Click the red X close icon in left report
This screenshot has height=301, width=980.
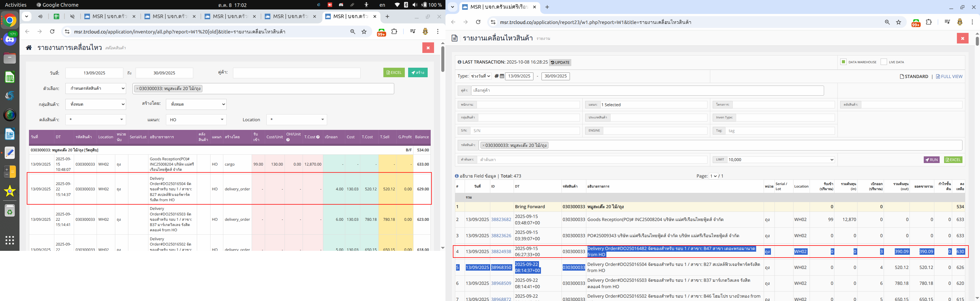(x=428, y=48)
